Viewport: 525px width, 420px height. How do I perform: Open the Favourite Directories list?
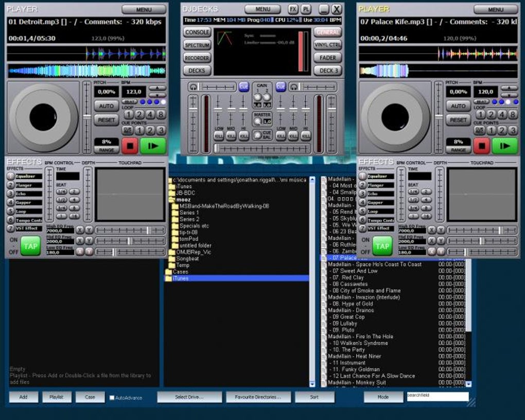[x=257, y=397]
